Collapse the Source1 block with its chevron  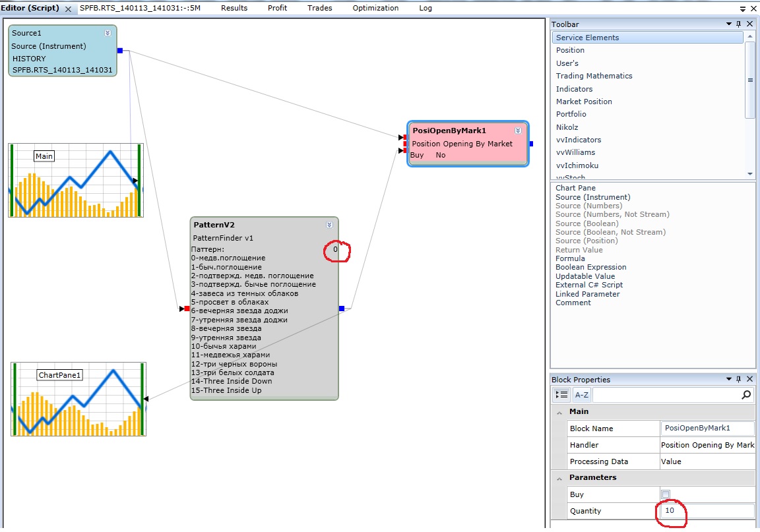pos(108,33)
